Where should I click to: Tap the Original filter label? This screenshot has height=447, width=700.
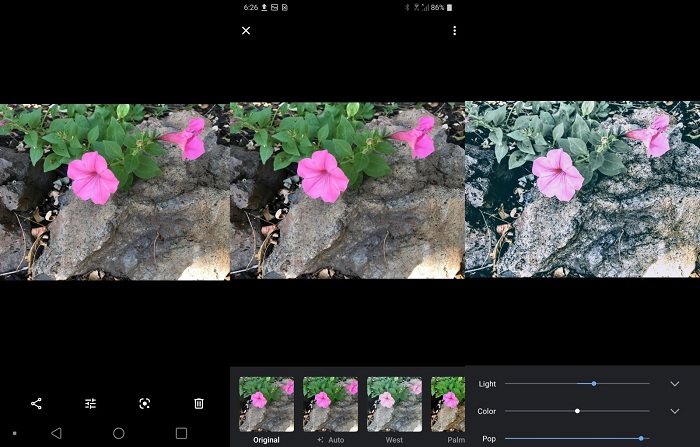(x=267, y=440)
